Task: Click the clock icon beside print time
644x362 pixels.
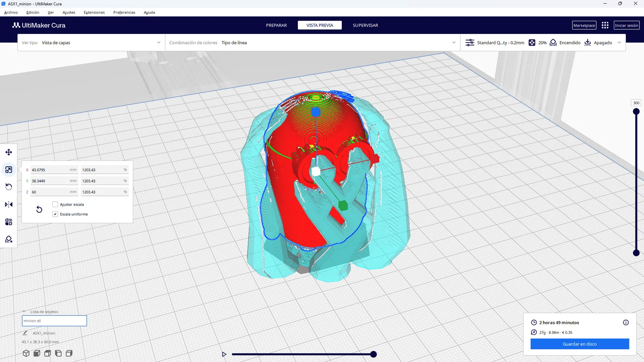Action: pyautogui.click(x=534, y=322)
